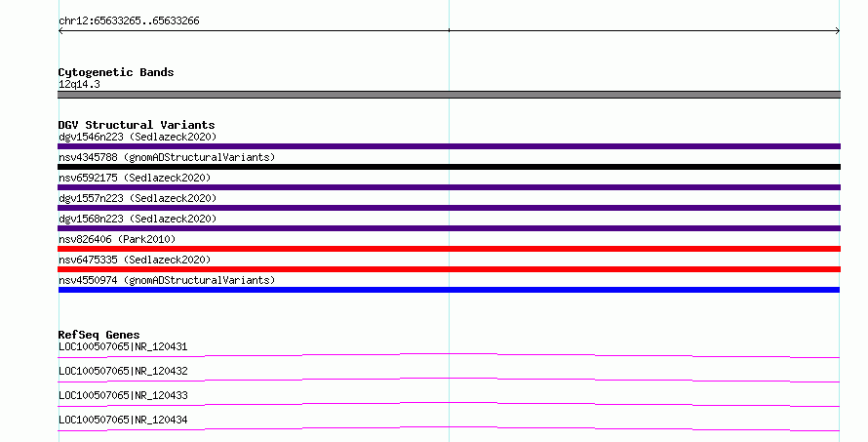Click the magenta transcript line of NR_120434

click(449, 427)
